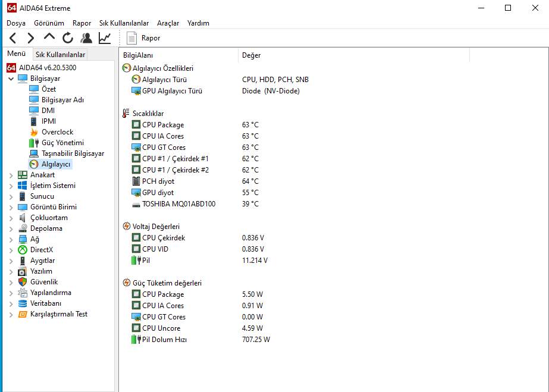Select the Ağ tree item label

[34, 239]
